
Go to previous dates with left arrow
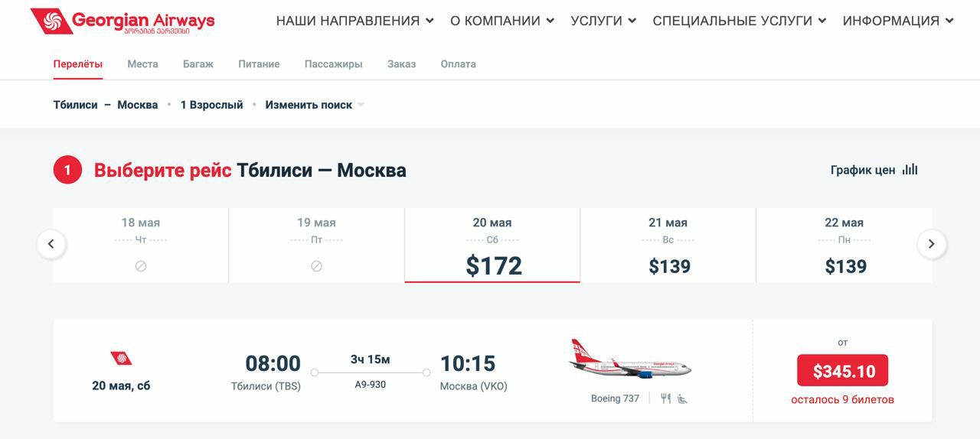point(51,245)
